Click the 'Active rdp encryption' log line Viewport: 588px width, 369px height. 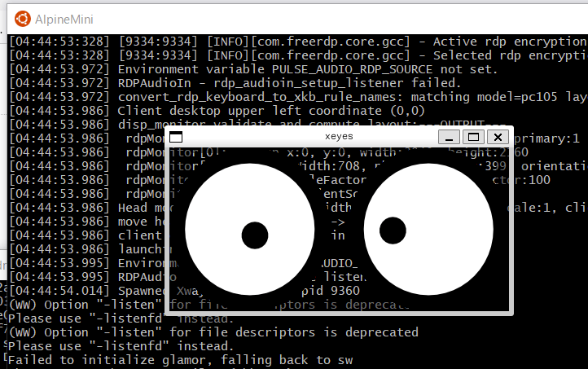tap(298, 42)
